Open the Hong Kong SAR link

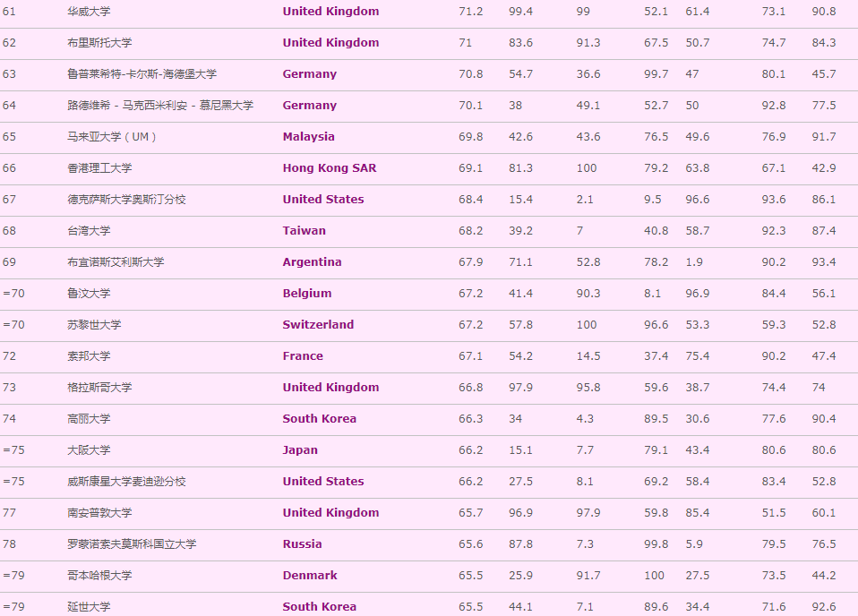click(330, 168)
